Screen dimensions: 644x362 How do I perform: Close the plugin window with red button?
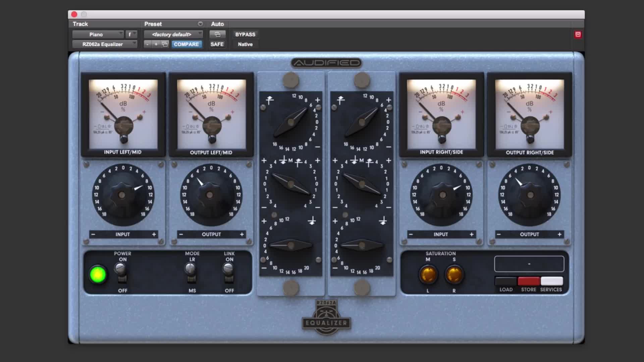click(74, 14)
